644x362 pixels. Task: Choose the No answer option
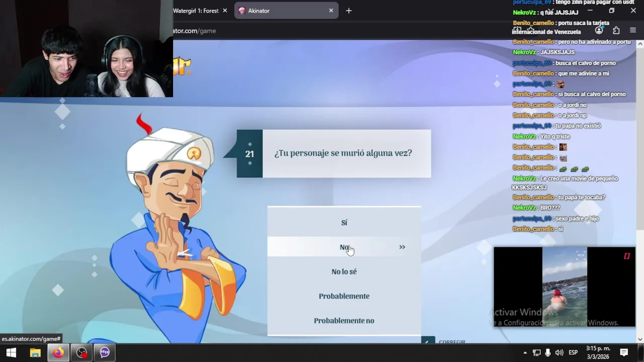tap(344, 247)
